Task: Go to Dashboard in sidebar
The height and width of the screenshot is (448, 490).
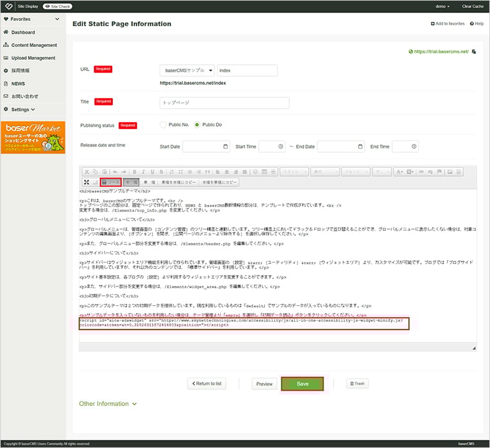Action: (23, 32)
